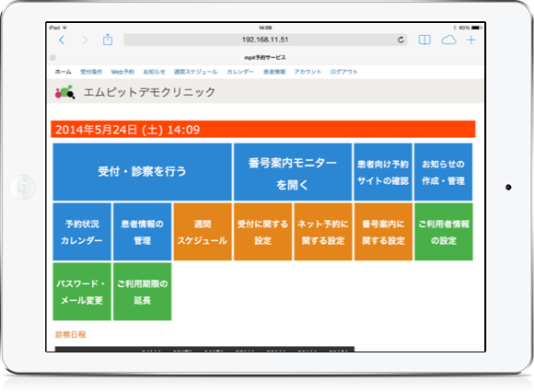
Task: Open the Safari share sheet icon
Action: coord(108,40)
